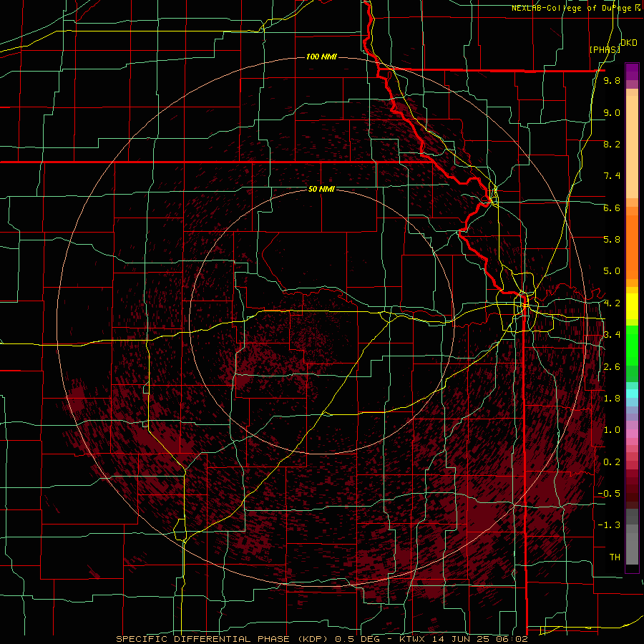Image resolution: width=644 pixels, height=644 pixels.
Task: Click the orange segment of the color bar
Action: coord(632,246)
